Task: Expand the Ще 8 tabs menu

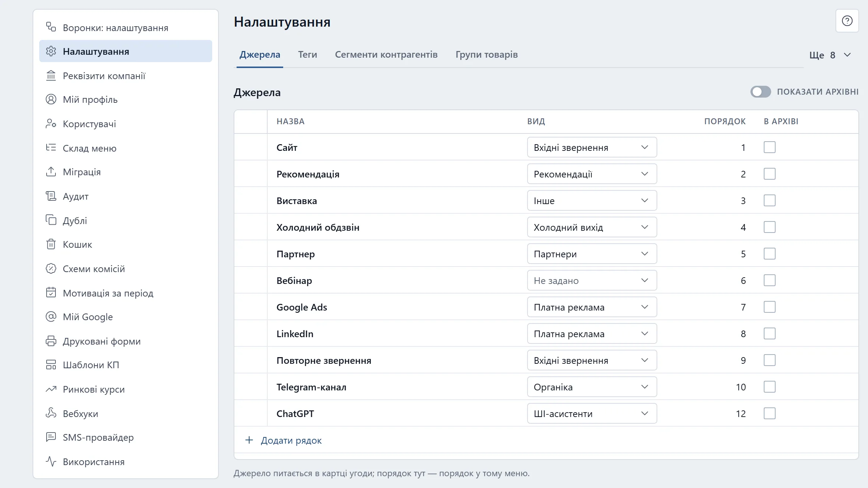Action: pyautogui.click(x=830, y=55)
